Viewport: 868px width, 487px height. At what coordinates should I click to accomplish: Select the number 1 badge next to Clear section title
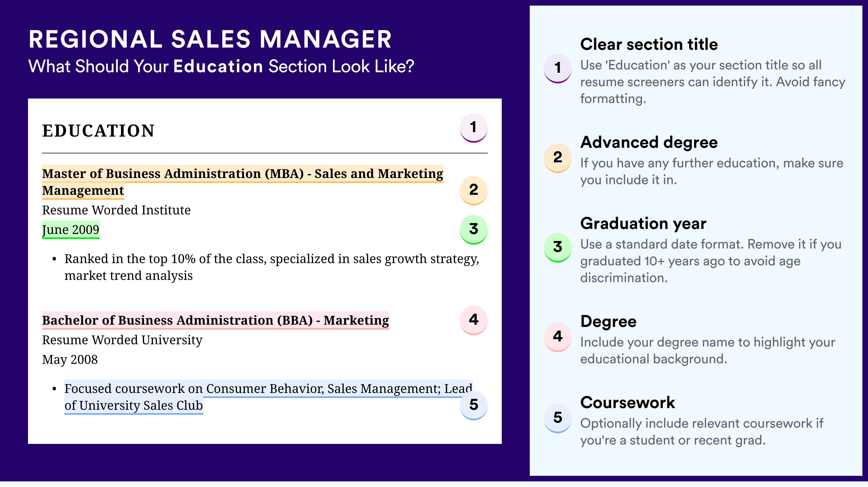coord(558,68)
